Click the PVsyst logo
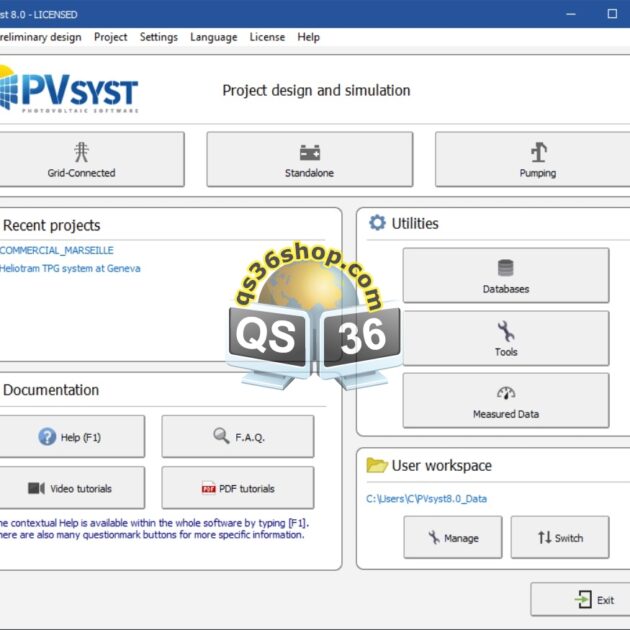Image resolution: width=630 pixels, height=630 pixels. [x=69, y=89]
